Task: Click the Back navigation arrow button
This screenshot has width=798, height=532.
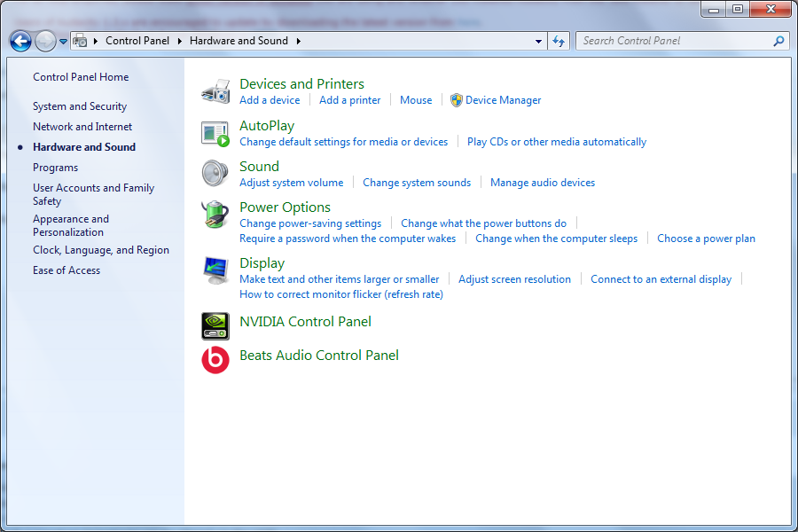Action: click(x=20, y=41)
